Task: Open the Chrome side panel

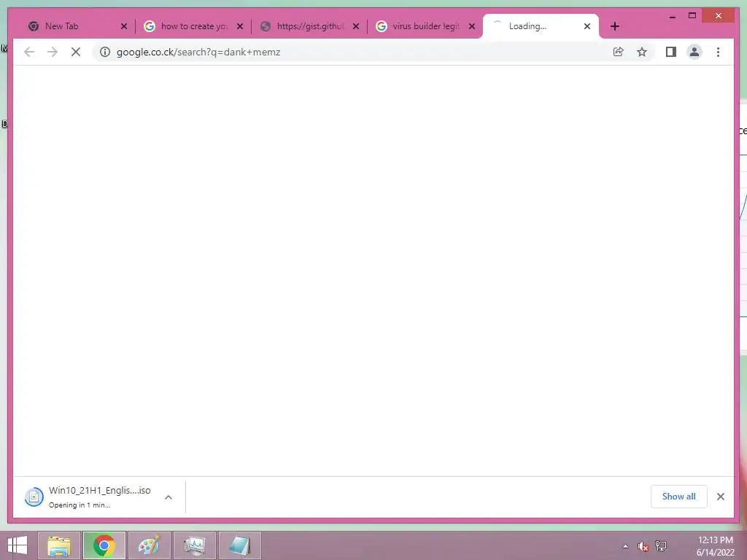Action: pos(671,52)
